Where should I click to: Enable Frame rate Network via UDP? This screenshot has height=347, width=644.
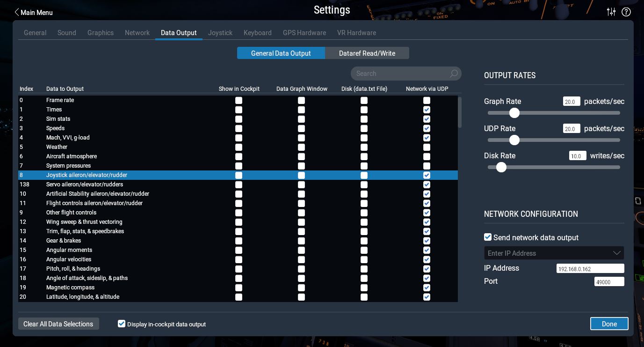[x=427, y=100]
